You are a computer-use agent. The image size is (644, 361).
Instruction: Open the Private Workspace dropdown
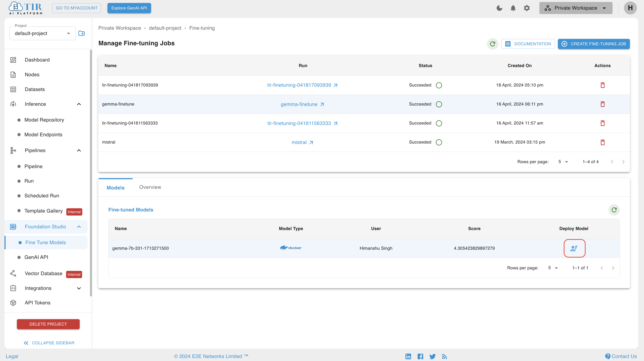[x=575, y=8]
